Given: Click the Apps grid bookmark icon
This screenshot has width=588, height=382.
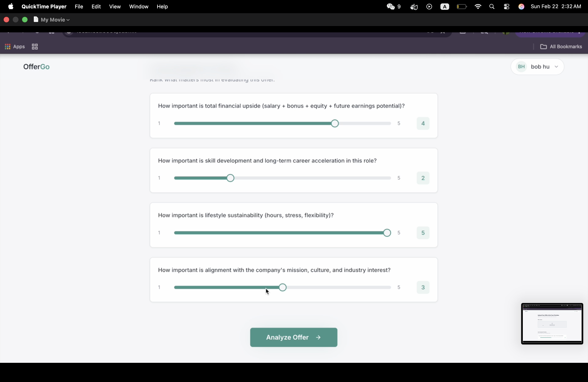Looking at the screenshot, I should point(15,47).
